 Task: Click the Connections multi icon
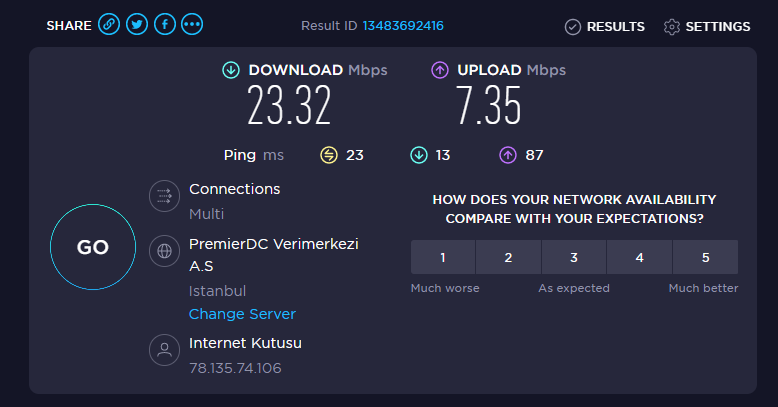(x=164, y=196)
